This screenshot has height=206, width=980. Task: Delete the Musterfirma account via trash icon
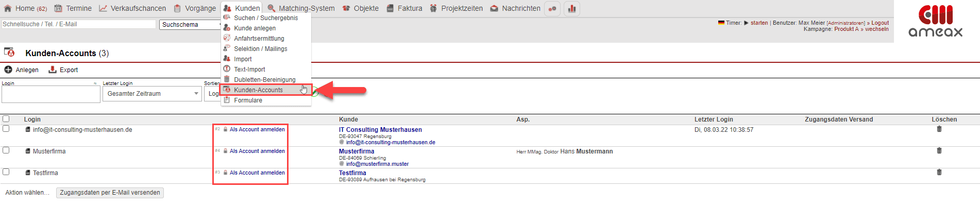click(x=939, y=151)
